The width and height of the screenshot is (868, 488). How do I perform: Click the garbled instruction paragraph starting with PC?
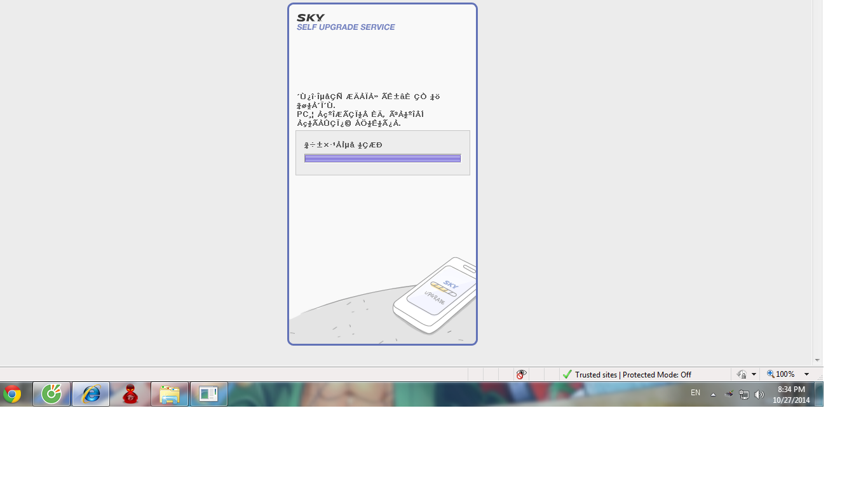[360, 119]
